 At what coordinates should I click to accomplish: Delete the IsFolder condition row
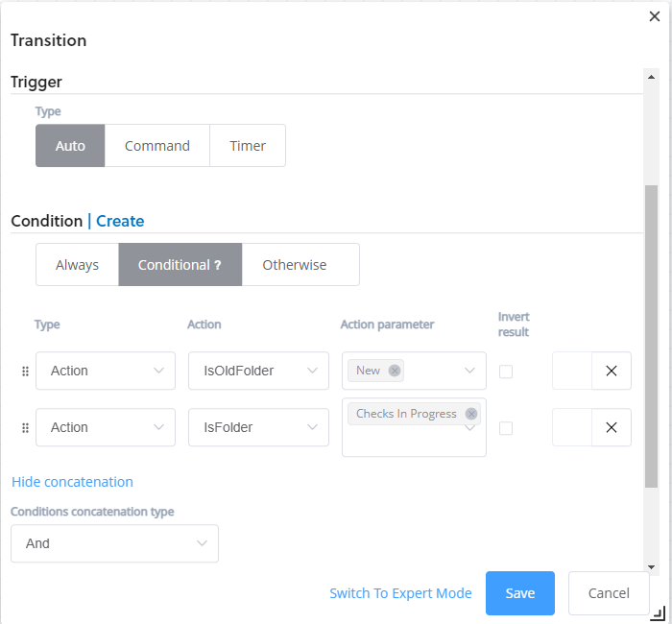pyautogui.click(x=612, y=427)
